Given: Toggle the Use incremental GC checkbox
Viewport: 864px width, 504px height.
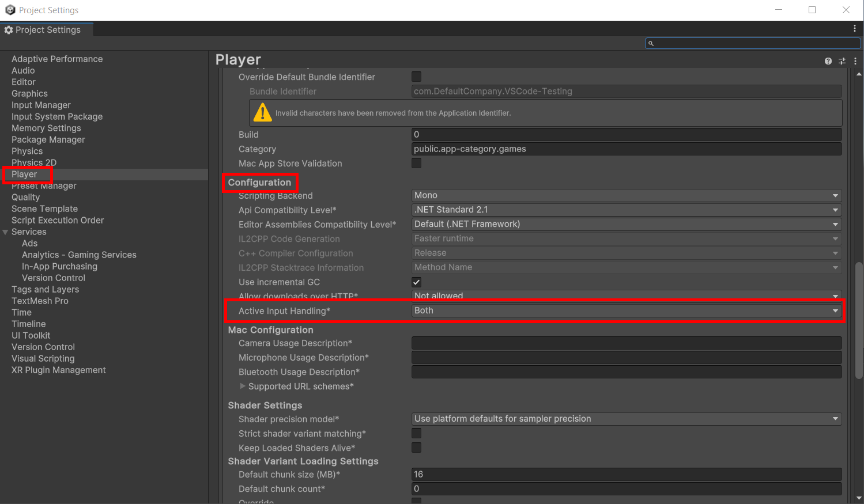Looking at the screenshot, I should 416,282.
